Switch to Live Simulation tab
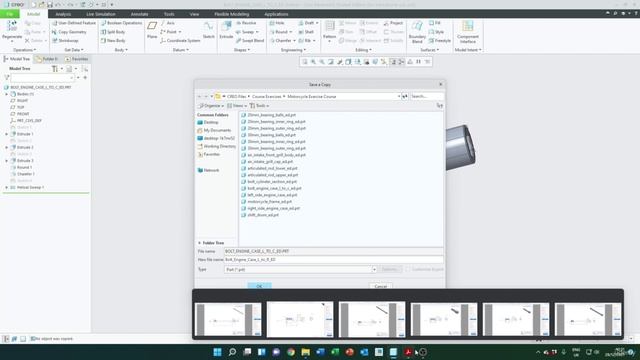Viewport: 640px width, 360px height. pyautogui.click(x=101, y=14)
